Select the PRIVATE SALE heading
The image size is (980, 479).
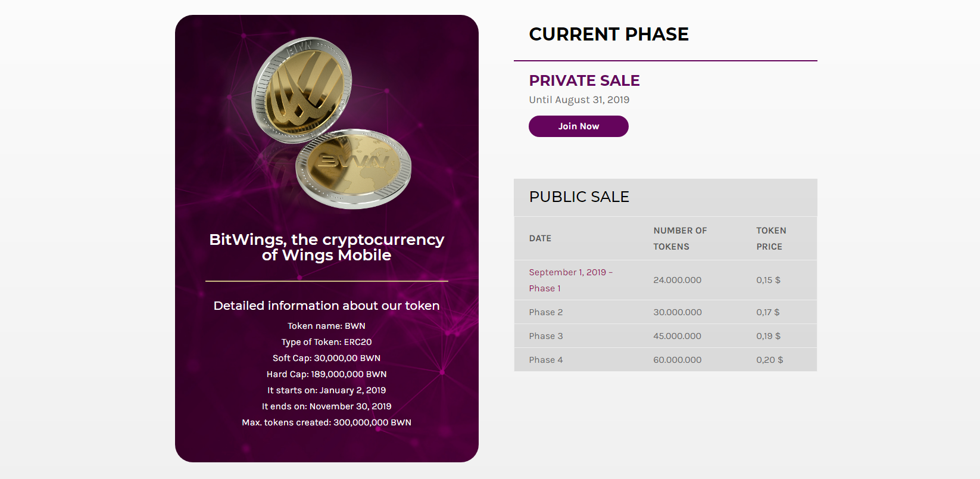click(584, 80)
